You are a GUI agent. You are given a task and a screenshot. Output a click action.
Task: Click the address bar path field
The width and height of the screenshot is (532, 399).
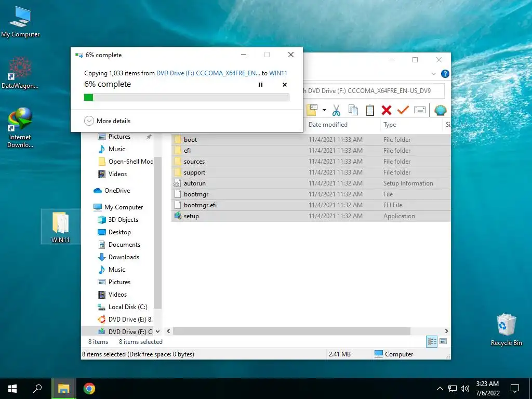(x=373, y=91)
